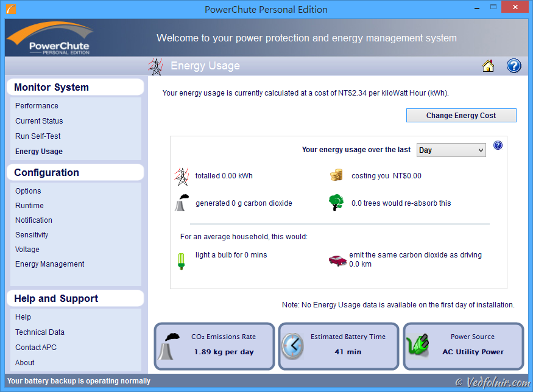533x392 pixels.
Task: Open the Performance page
Action: pyautogui.click(x=37, y=106)
